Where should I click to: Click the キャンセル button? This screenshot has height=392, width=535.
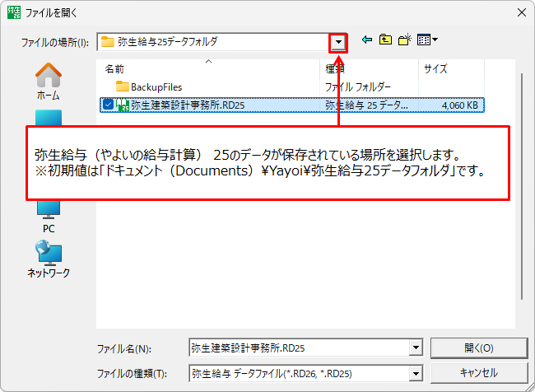[478, 373]
